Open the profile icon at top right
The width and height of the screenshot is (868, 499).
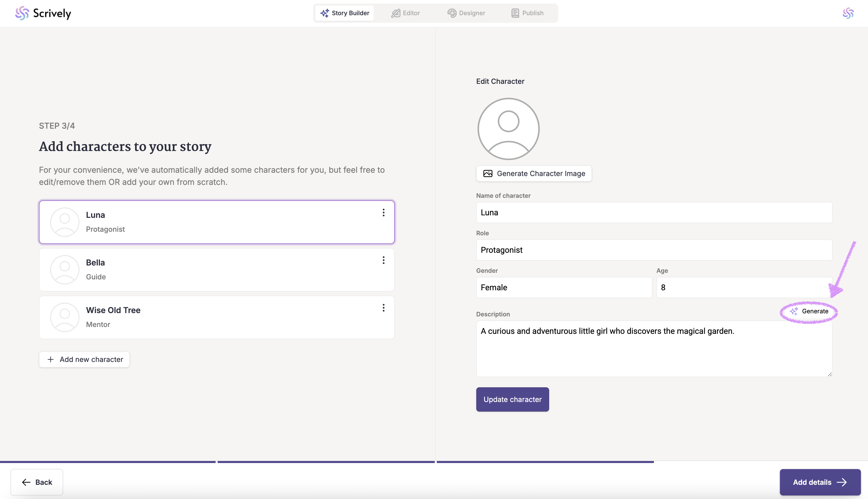tap(848, 13)
